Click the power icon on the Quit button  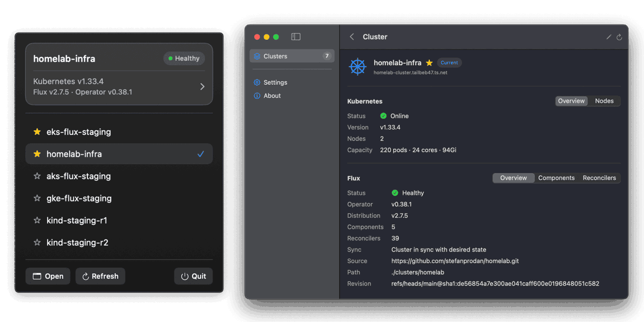coord(185,276)
